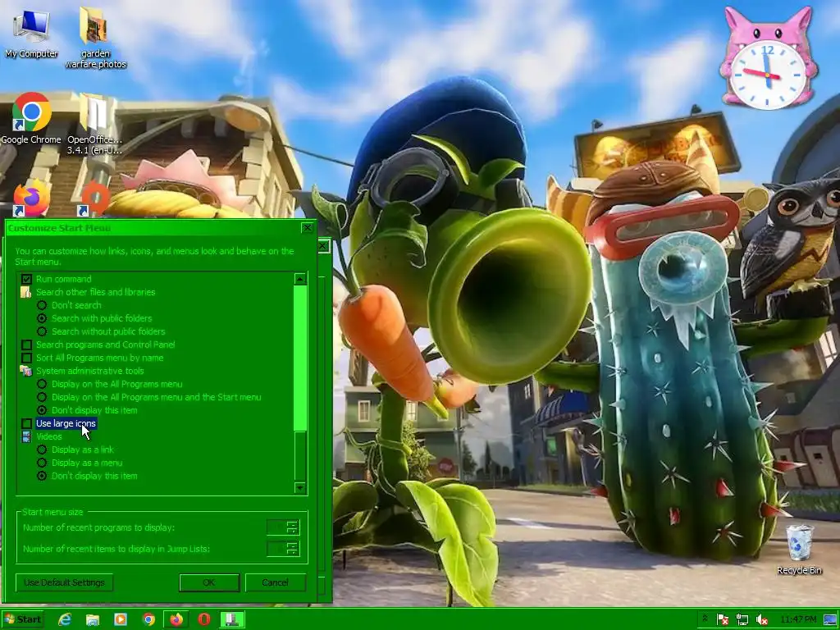Select Don't display this item under System administrative tools
840x630 pixels.
[42, 410]
